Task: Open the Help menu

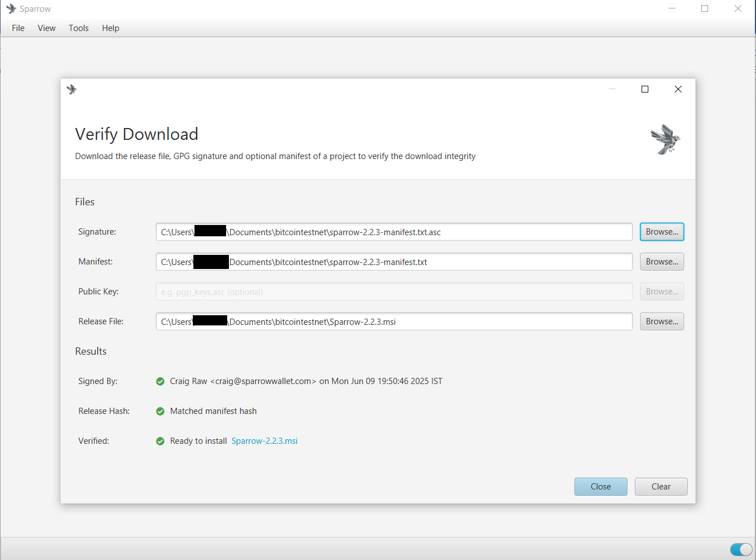Action: click(110, 28)
